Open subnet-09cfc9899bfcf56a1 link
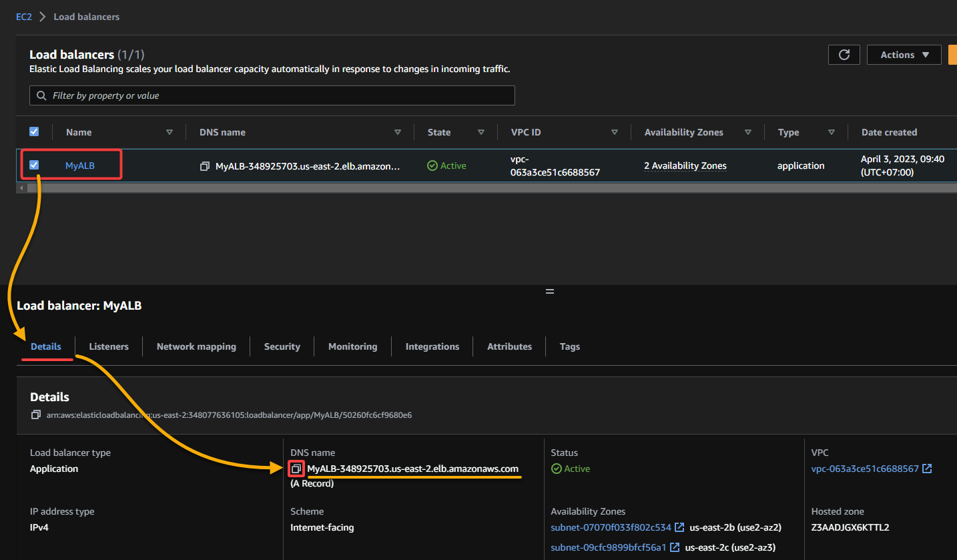Screen dimensions: 957x560 pos(609,547)
